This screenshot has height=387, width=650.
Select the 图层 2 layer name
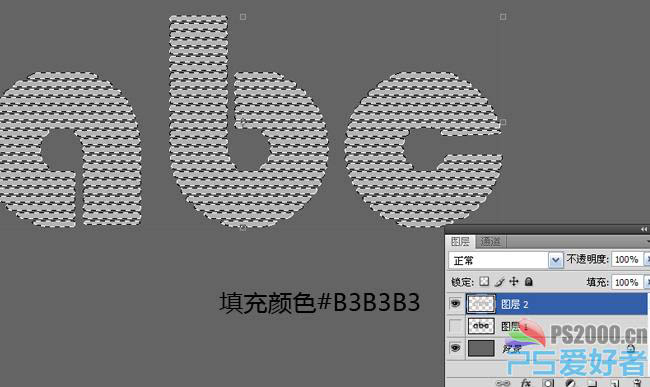click(514, 305)
